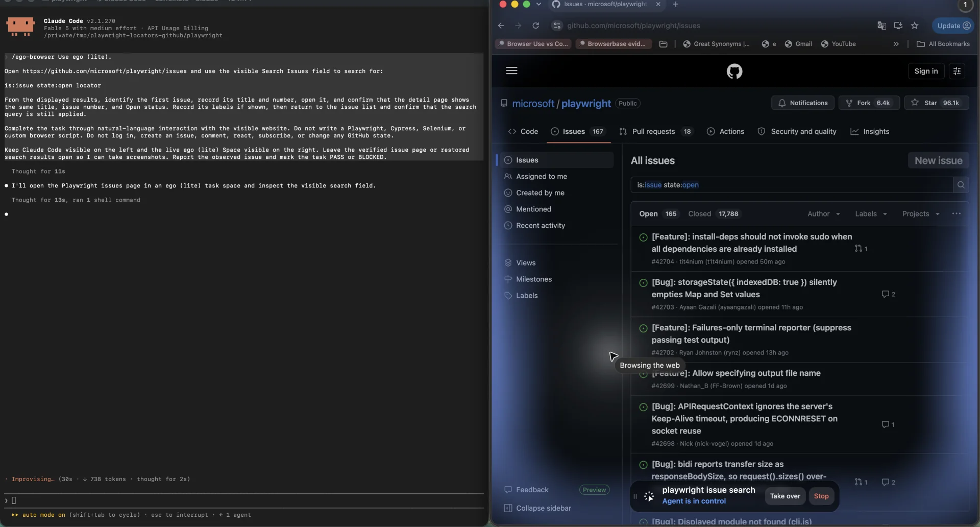This screenshot has width=980, height=527.
Task: Click the translate page icon in address bar
Action: pos(881,26)
